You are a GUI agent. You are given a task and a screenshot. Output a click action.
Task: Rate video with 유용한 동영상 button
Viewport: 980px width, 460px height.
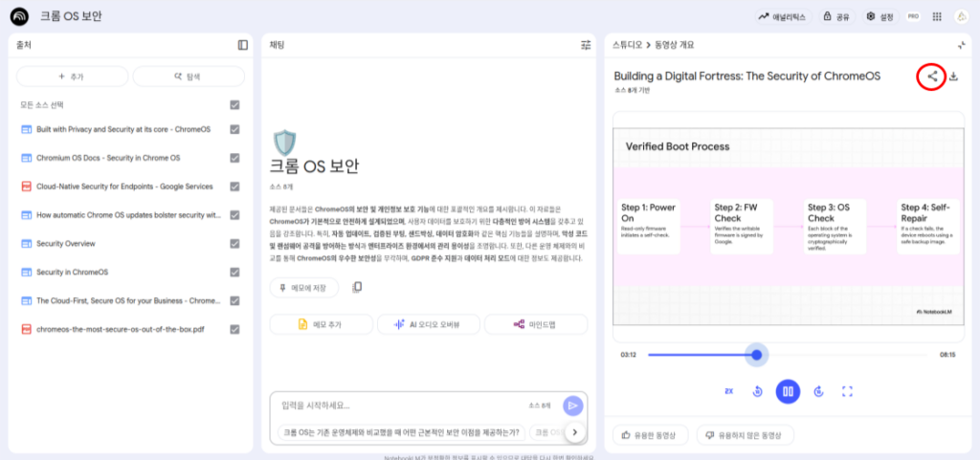[651, 435]
